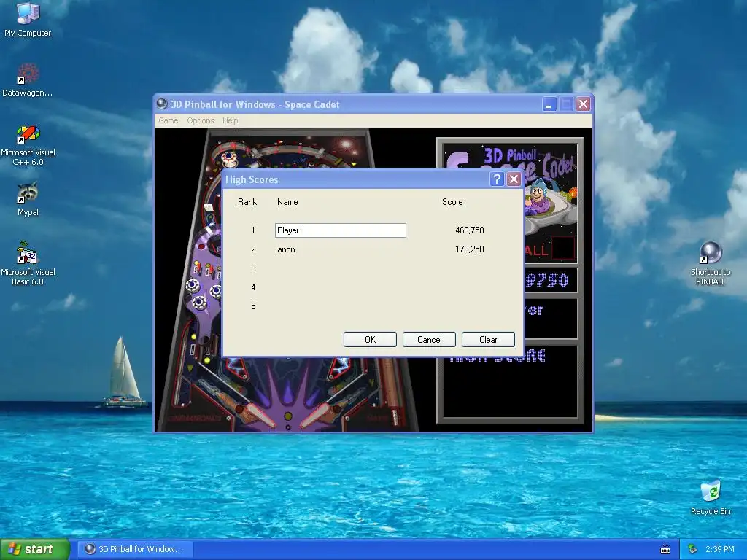The height and width of the screenshot is (560, 747).
Task: Open the Windows Start menu
Action: pos(35,550)
